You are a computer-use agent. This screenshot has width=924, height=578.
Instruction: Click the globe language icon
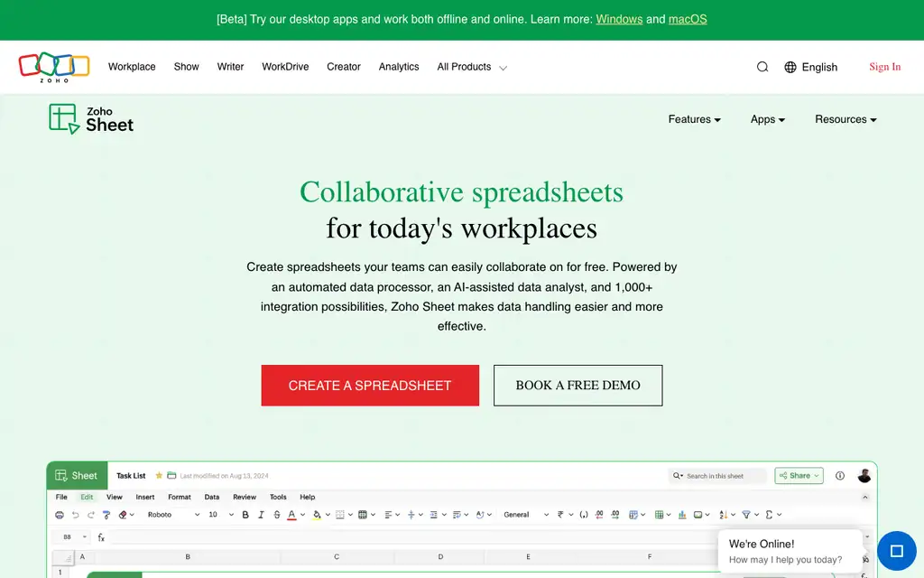[x=790, y=67]
